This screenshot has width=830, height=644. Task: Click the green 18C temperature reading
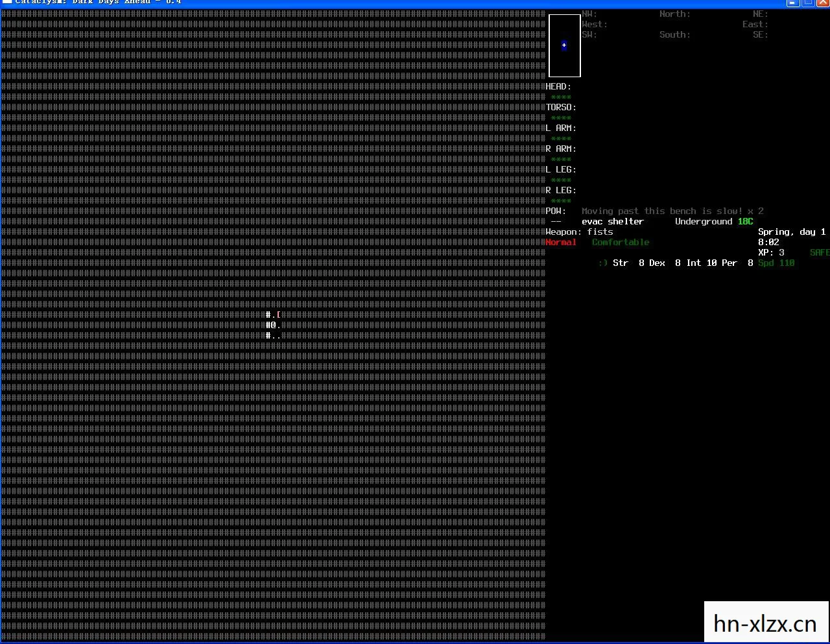745,221
